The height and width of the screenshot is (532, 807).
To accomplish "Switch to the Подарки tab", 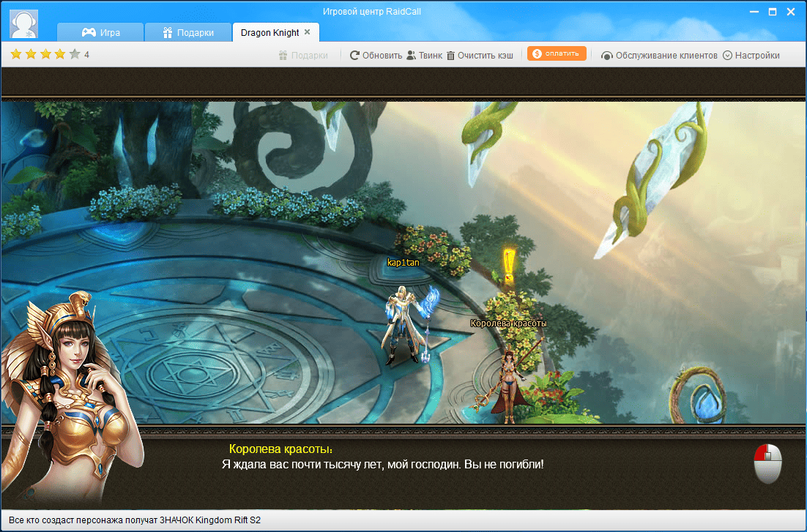I will (x=188, y=32).
